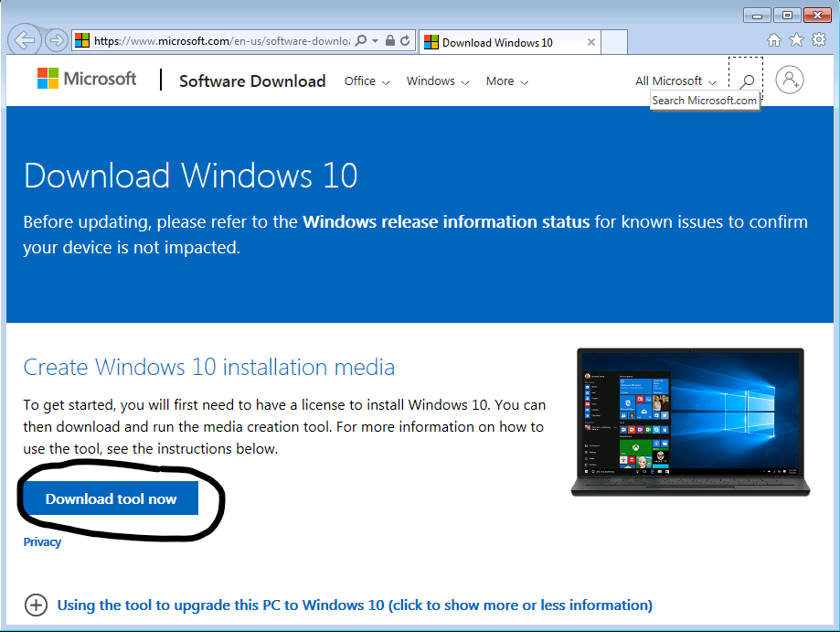
Task: Click the account sign-in avatar icon
Action: [x=789, y=80]
